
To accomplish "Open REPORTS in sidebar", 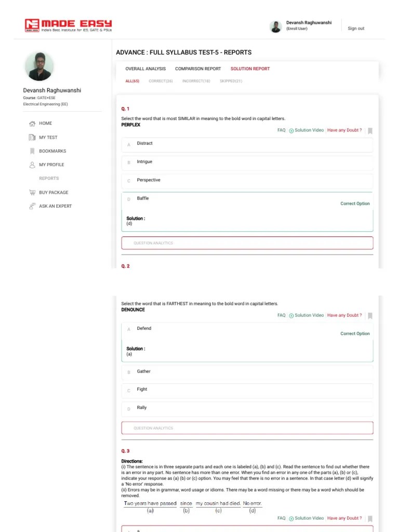I will click(x=49, y=178).
